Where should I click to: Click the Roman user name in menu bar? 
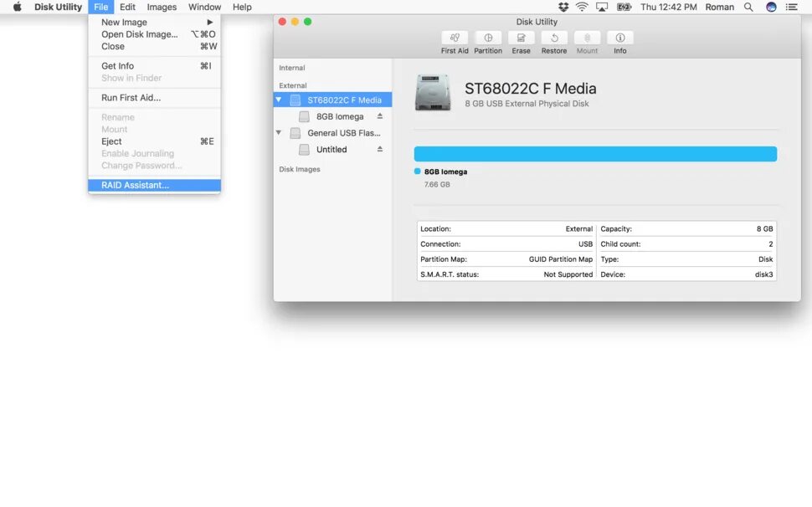719,7
